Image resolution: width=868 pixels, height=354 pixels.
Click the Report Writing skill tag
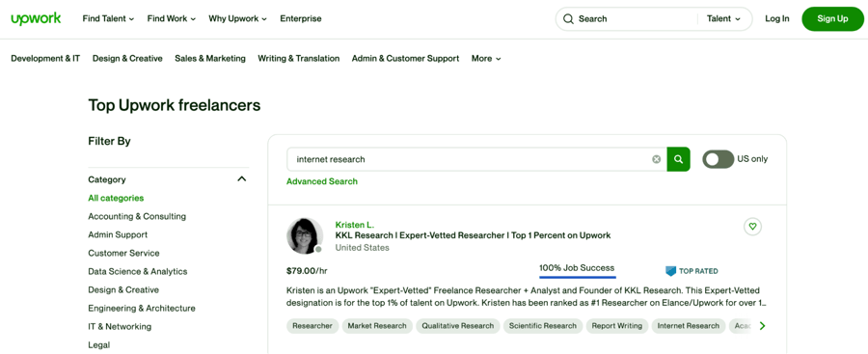point(616,326)
